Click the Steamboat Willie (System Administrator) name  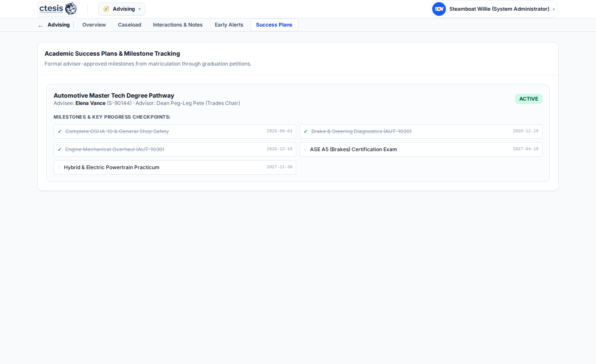(499, 9)
